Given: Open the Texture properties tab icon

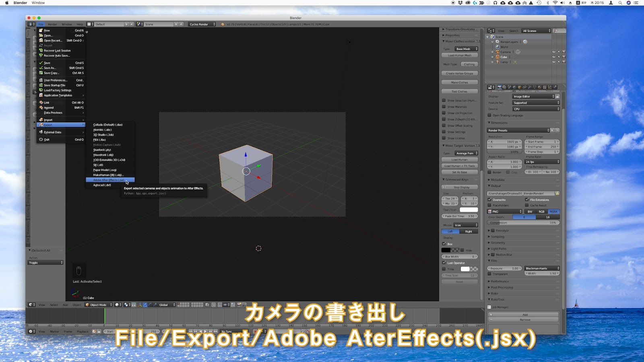Looking at the screenshot, I should [x=545, y=87].
